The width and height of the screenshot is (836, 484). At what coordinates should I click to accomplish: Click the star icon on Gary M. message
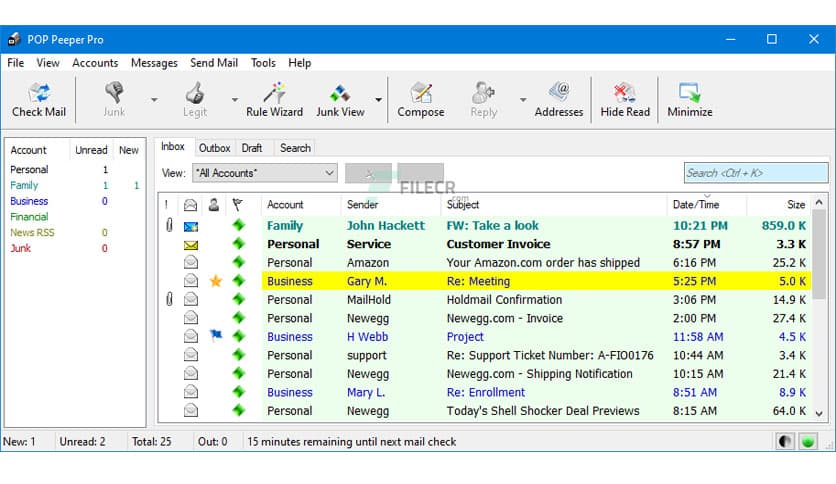point(216,281)
